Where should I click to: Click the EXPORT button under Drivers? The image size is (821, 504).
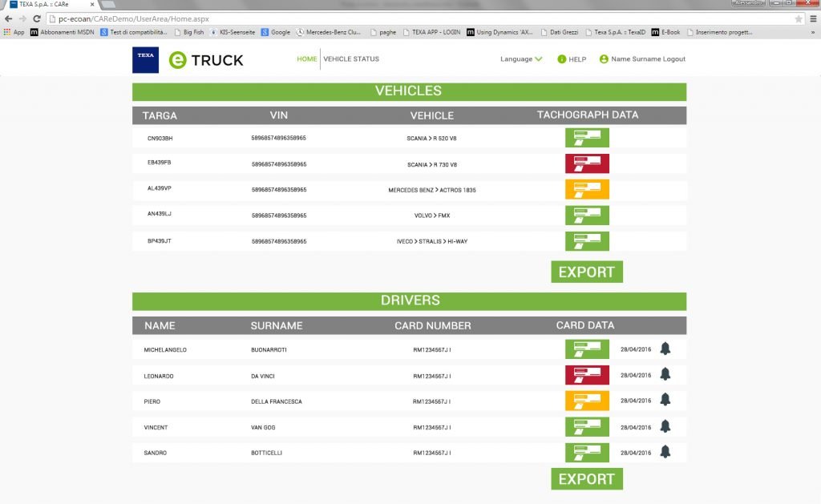pyautogui.click(x=586, y=479)
